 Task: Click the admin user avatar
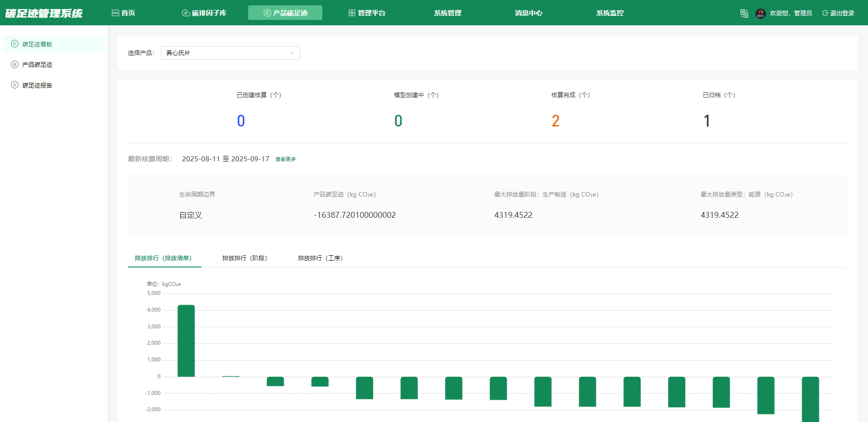point(760,14)
